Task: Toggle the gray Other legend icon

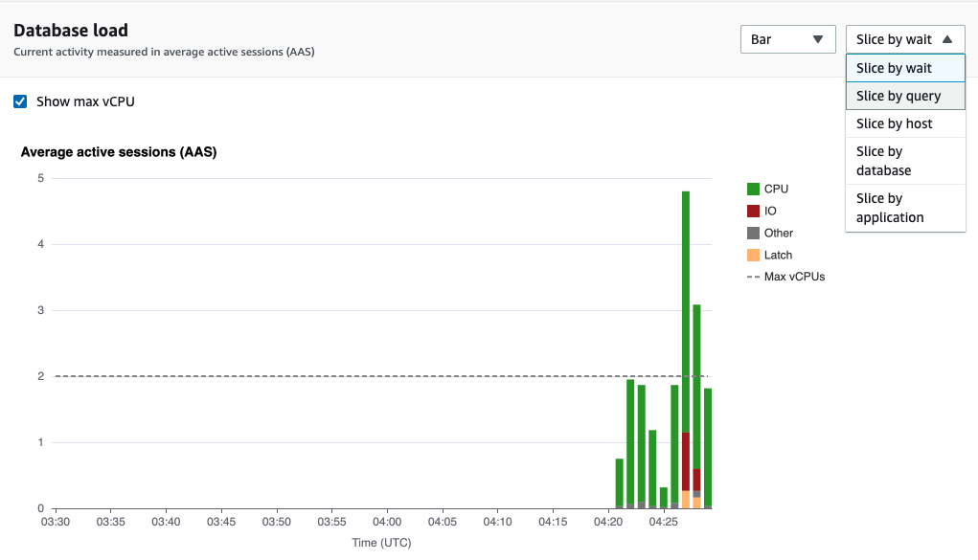Action: click(753, 233)
